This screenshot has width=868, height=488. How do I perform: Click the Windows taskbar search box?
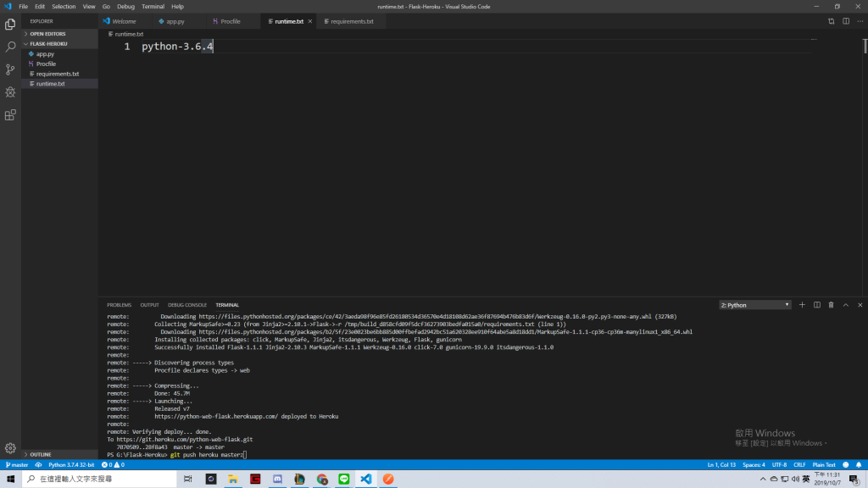click(99, 479)
